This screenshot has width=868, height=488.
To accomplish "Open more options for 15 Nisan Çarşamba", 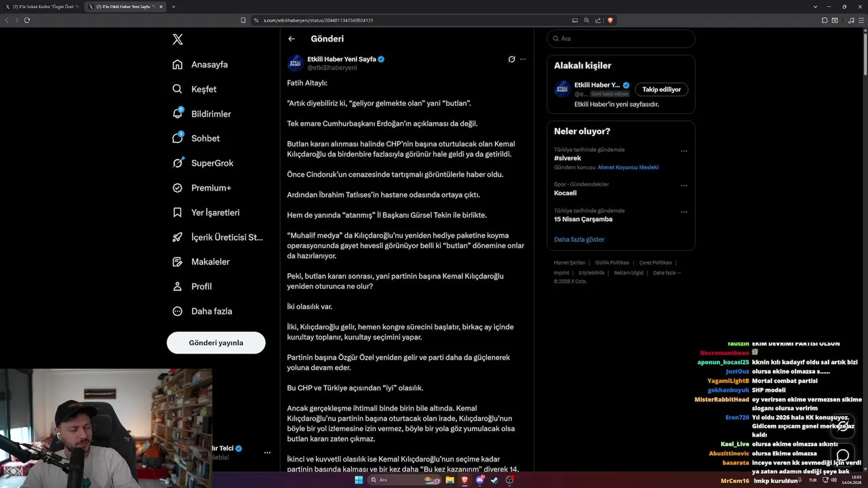I will click(684, 211).
